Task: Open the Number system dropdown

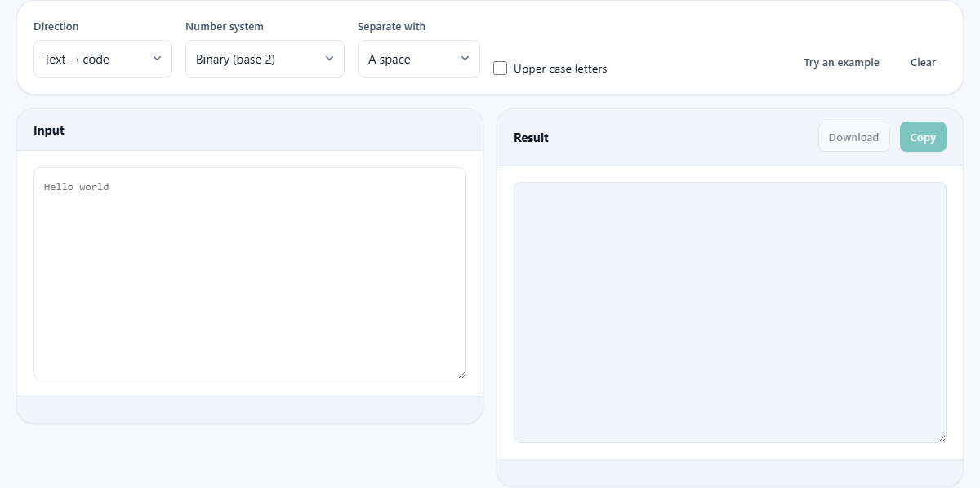Action: click(x=265, y=59)
